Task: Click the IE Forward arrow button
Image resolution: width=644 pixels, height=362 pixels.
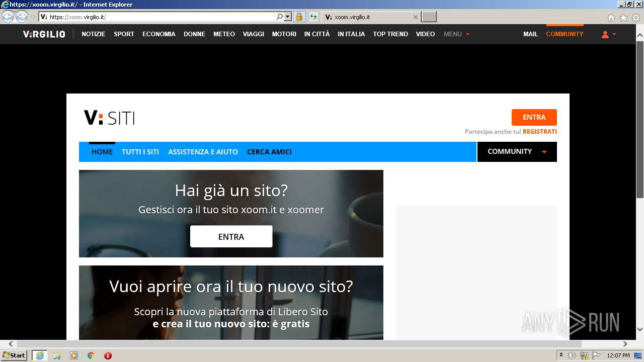Action: click(22, 17)
